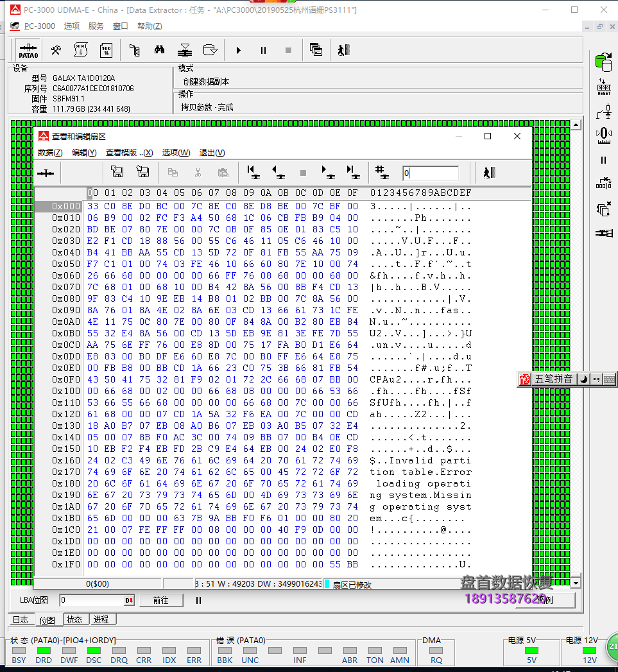Click the PATA0 port selection icon
The image size is (618, 672).
(x=28, y=51)
